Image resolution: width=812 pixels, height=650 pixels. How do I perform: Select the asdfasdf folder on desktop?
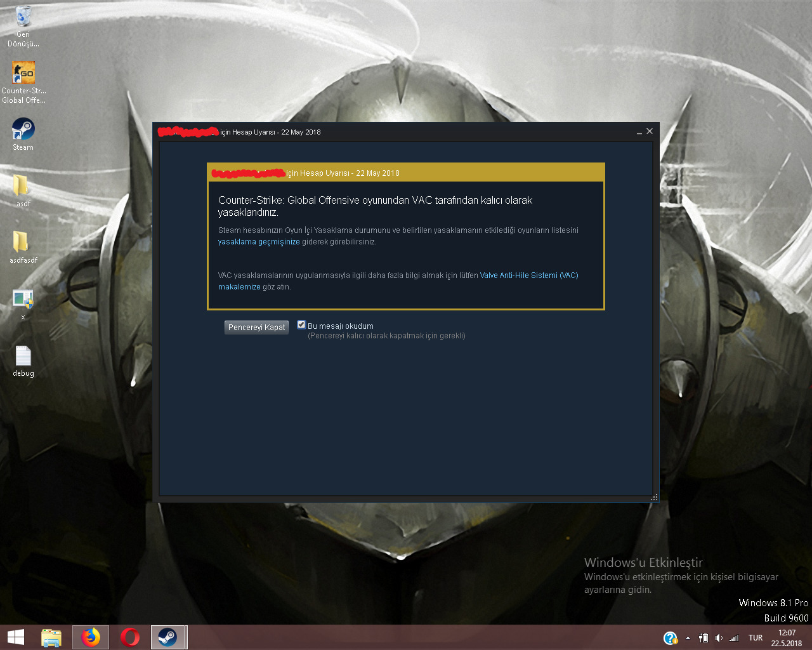[23, 247]
